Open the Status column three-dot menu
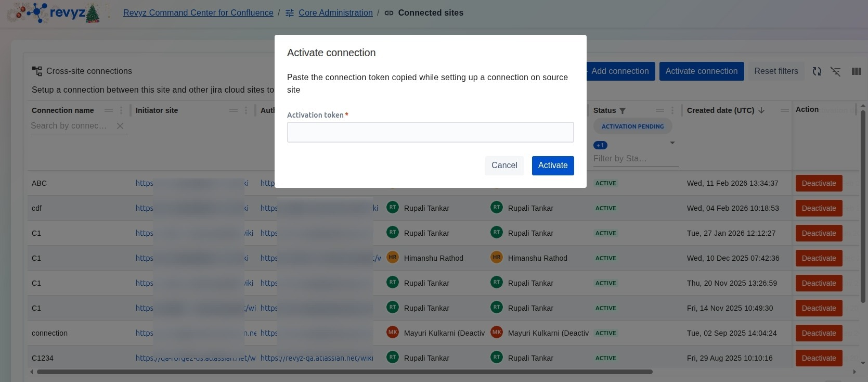The image size is (868, 382). point(672,110)
